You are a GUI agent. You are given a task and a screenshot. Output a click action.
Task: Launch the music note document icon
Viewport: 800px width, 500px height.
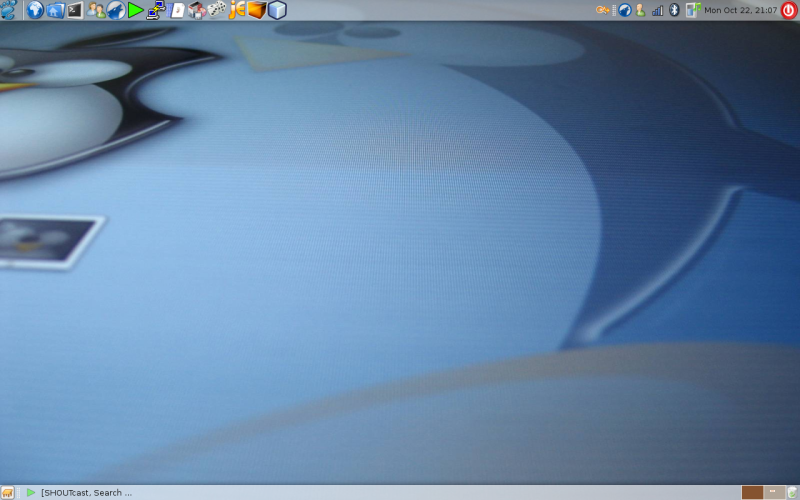(176, 10)
